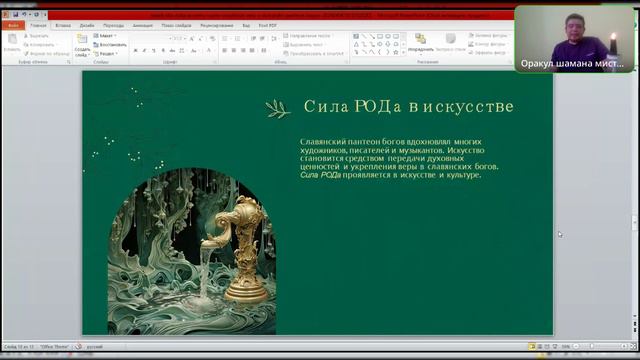The image size is (640, 360).
Task: Open the red Файл tab
Action: (x=13, y=25)
